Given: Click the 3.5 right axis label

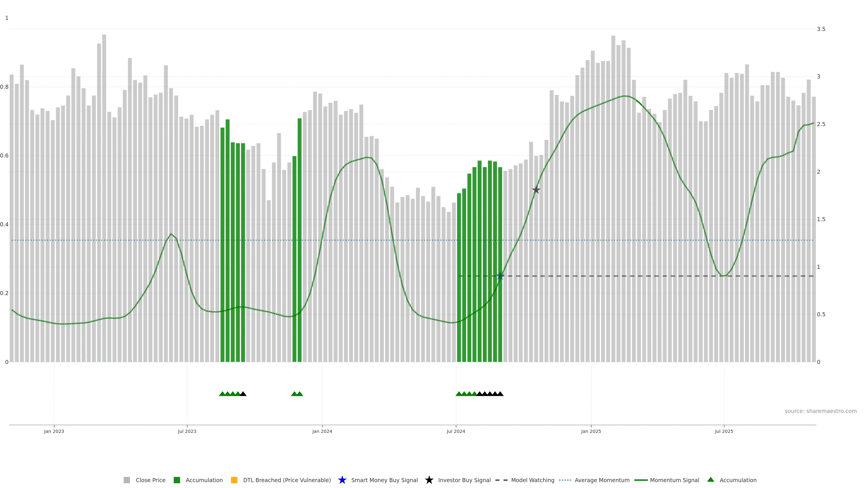Looking at the screenshot, I should pos(821,29).
